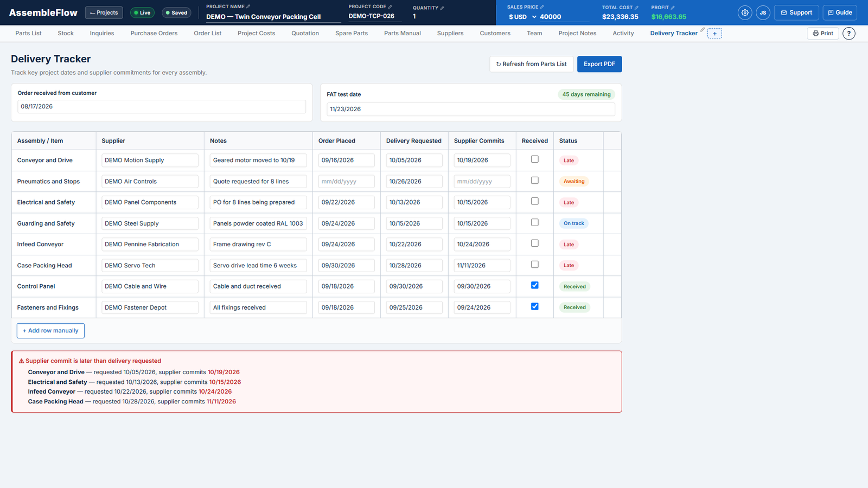Open Order received from customer date field

click(162, 106)
